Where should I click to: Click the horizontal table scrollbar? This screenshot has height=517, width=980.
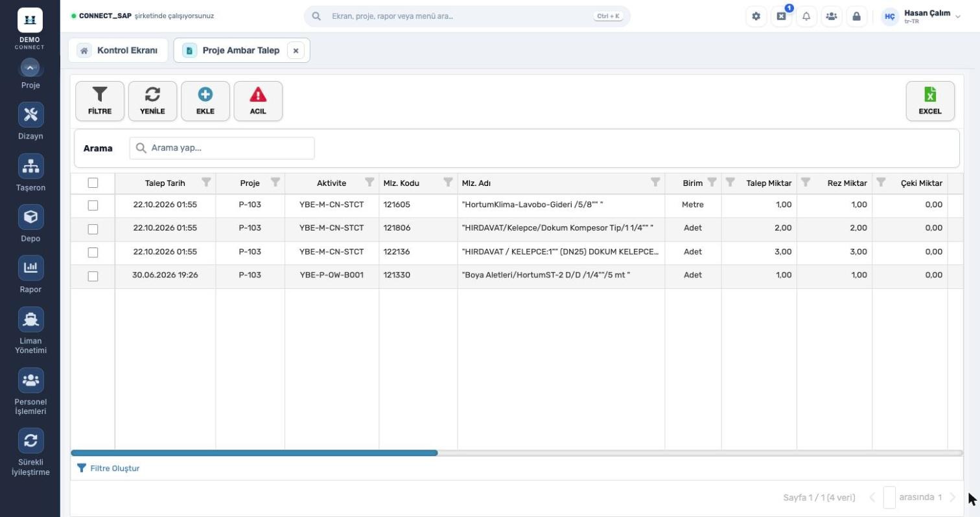click(254, 453)
